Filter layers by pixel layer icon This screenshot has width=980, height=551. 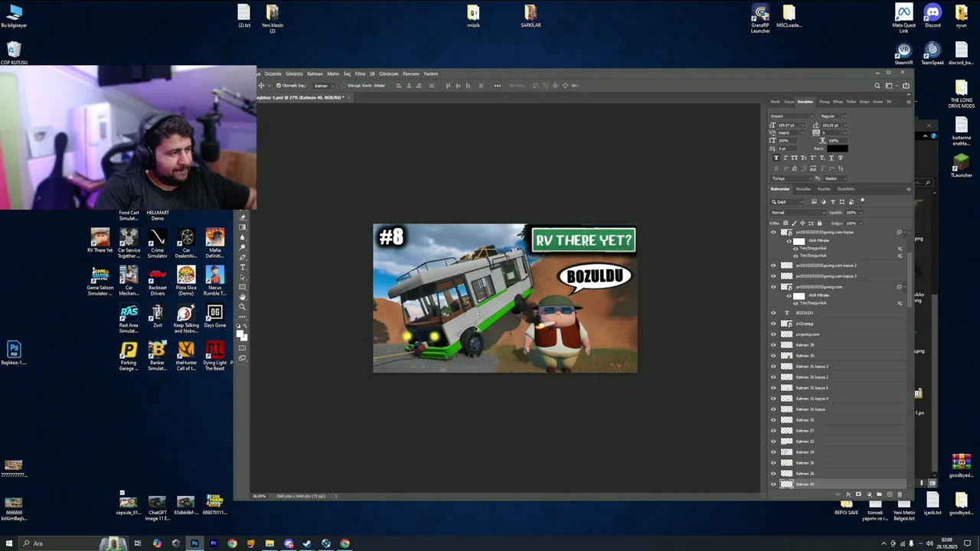coord(814,201)
